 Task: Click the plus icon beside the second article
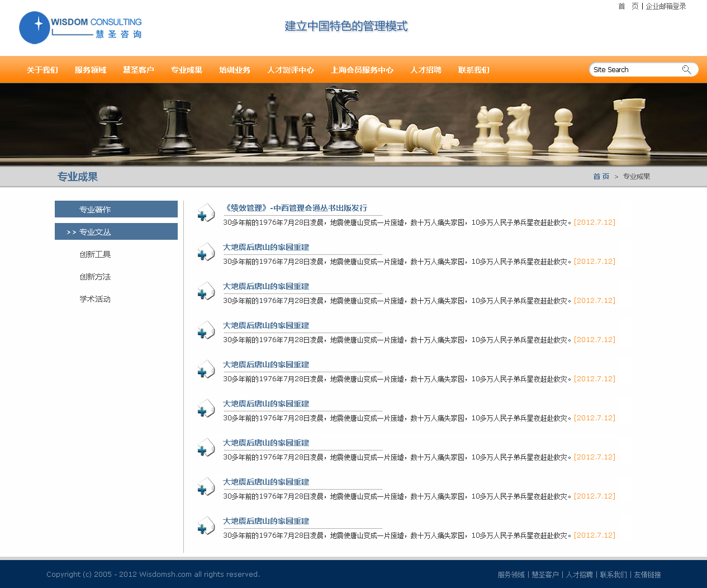click(206, 253)
